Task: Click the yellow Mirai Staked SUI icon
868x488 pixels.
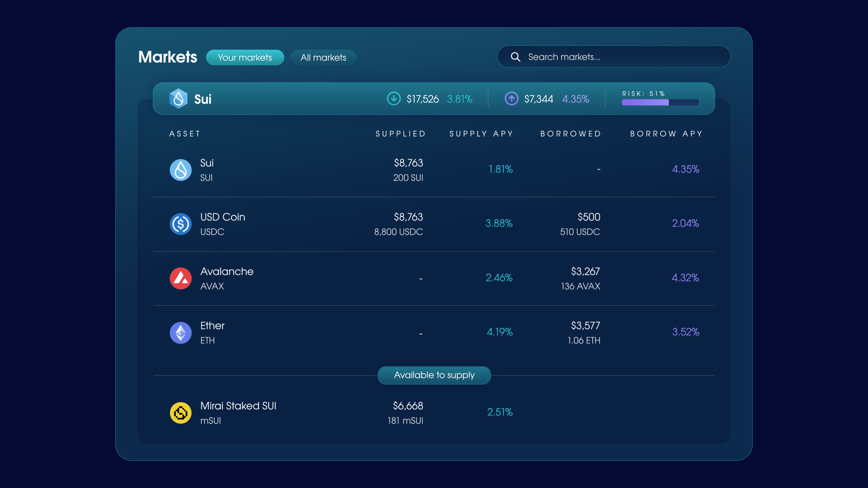Action: pos(181,413)
